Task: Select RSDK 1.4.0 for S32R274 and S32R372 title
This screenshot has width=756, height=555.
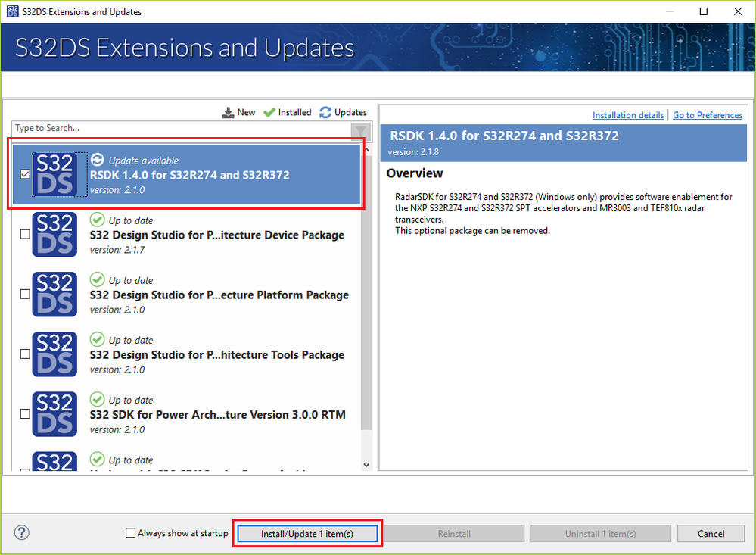Action: [189, 175]
